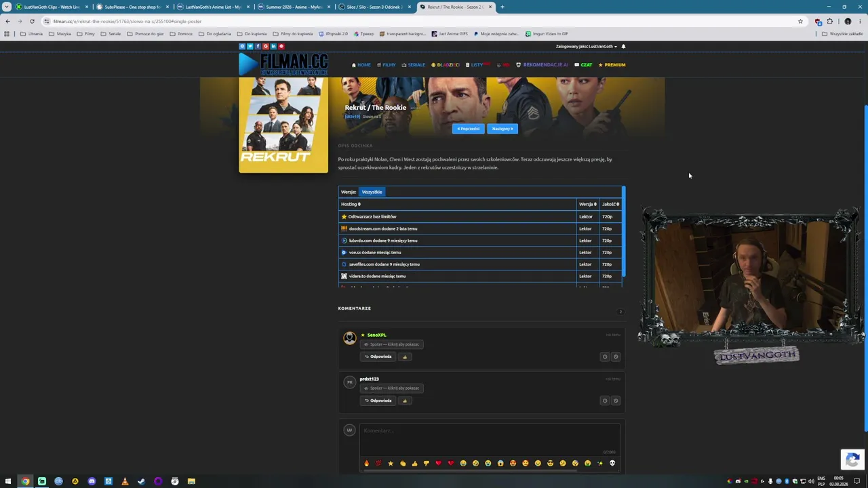Insert the skull emoji
This screenshot has height=488, width=868.
coord(612,463)
